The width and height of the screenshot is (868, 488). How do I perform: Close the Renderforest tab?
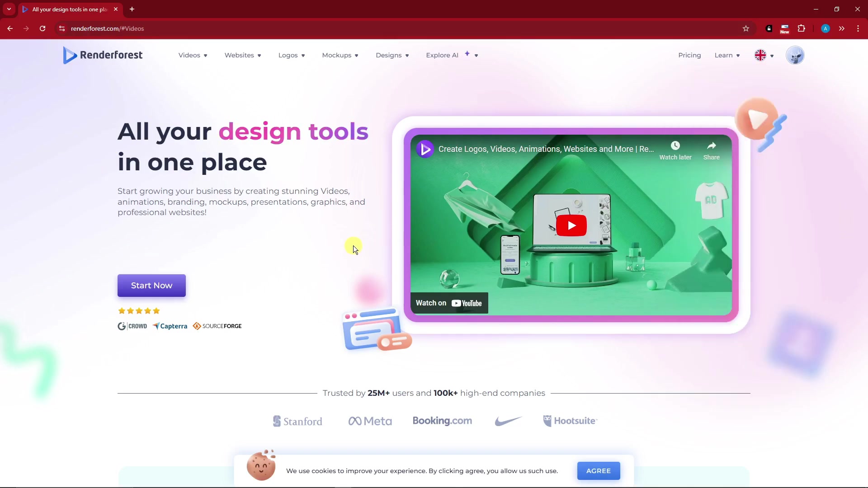coord(116,9)
